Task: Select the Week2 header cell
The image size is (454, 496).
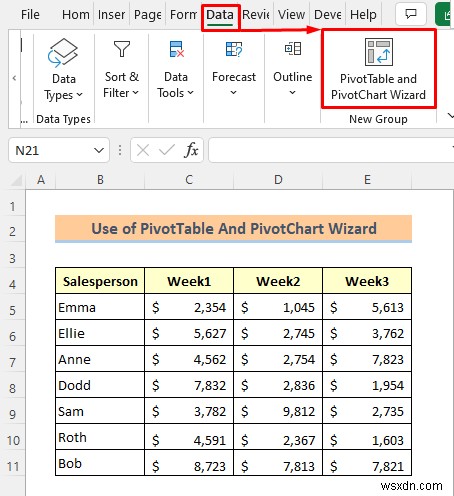Action: 278,281
